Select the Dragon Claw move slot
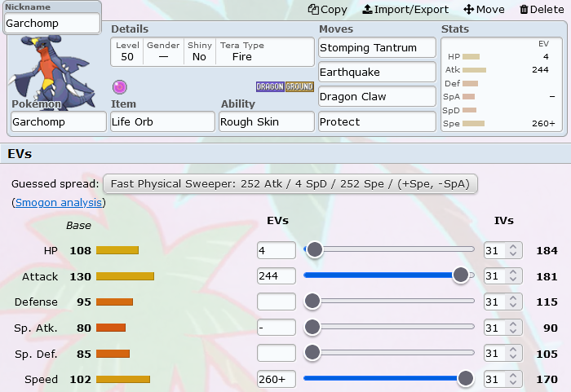Viewport: 571px width, 392px height. pyautogui.click(x=377, y=96)
